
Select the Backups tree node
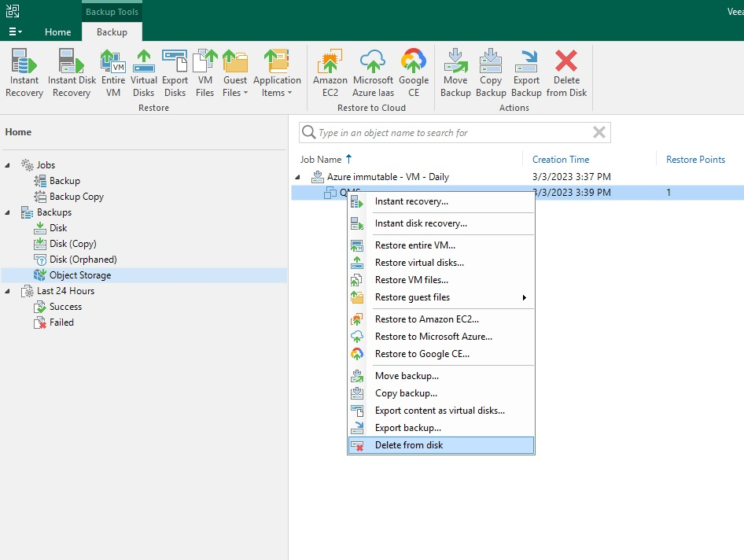coord(53,212)
